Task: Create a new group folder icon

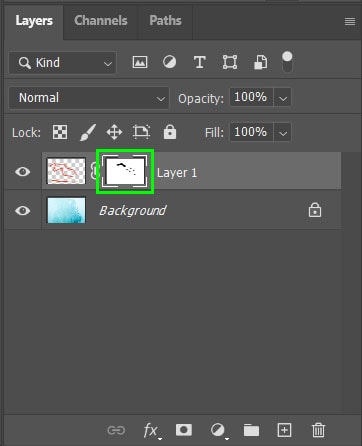Action: (x=251, y=430)
